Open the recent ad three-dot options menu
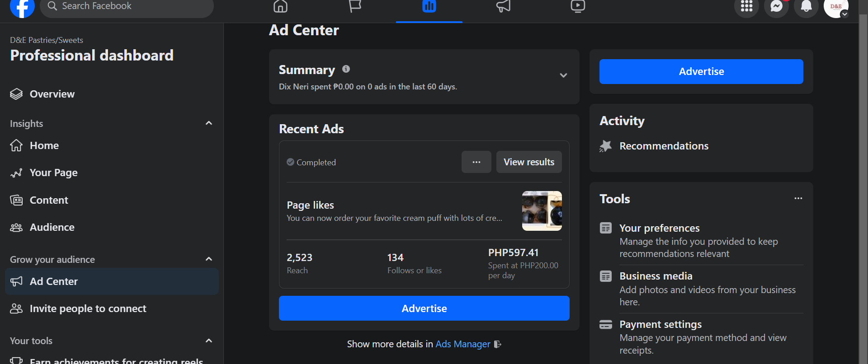Screen dimensions: 868x364 [x=476, y=162]
